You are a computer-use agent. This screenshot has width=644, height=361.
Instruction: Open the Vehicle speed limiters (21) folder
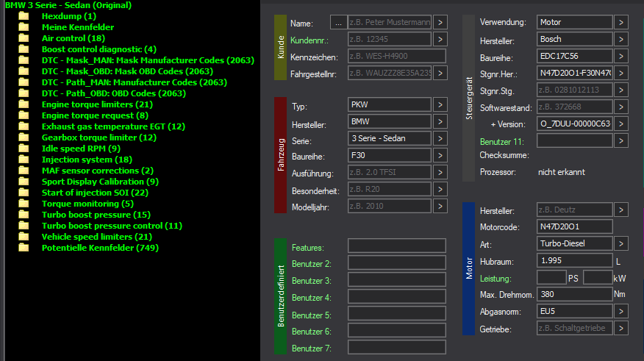(x=96, y=237)
